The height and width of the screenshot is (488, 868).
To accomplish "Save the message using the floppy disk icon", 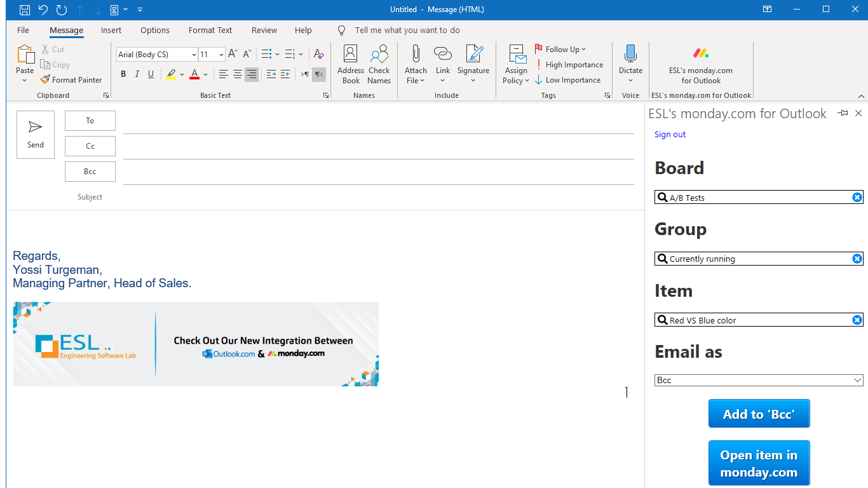I will 25,10.
